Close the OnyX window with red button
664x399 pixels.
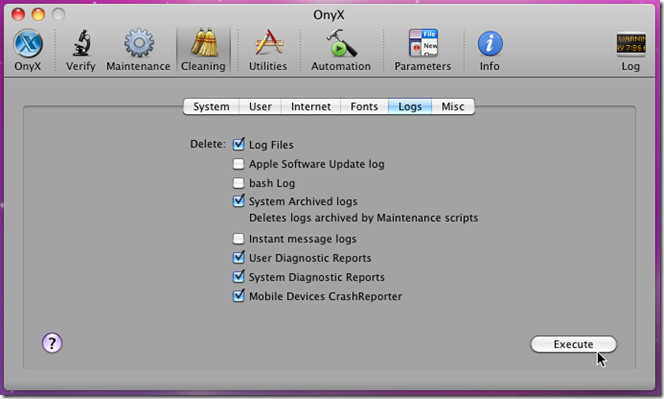tap(18, 14)
